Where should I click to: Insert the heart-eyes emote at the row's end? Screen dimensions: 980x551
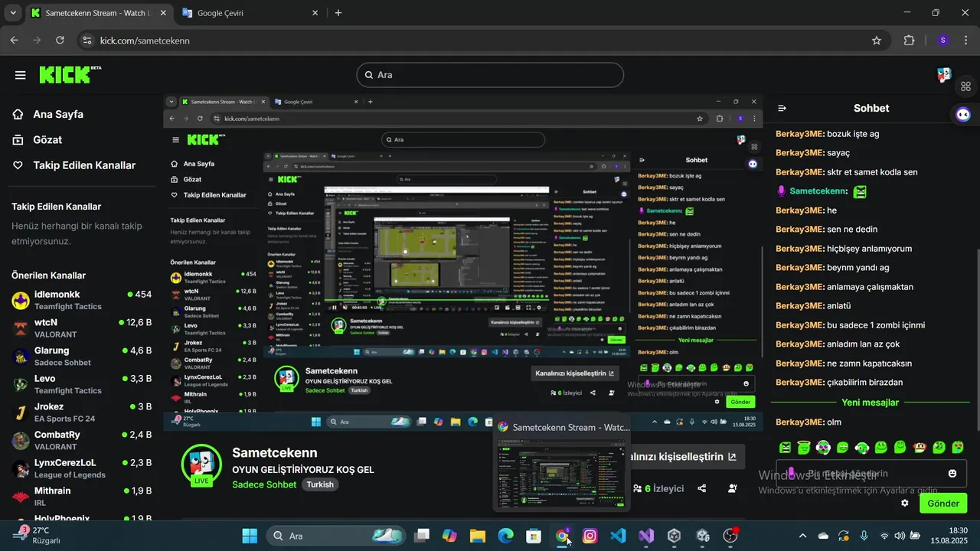click(958, 447)
